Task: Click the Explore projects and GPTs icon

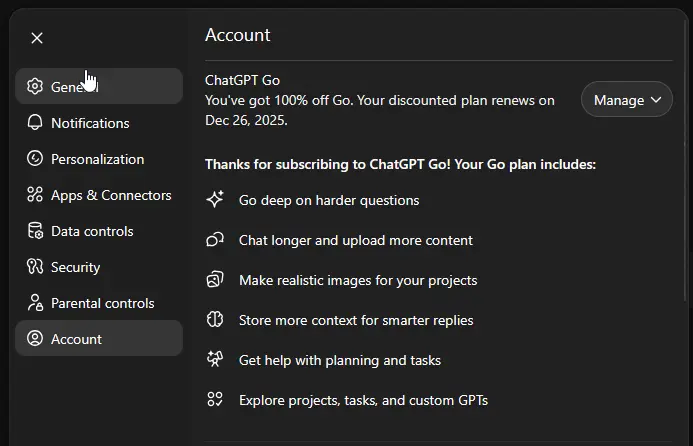Action: 215,399
